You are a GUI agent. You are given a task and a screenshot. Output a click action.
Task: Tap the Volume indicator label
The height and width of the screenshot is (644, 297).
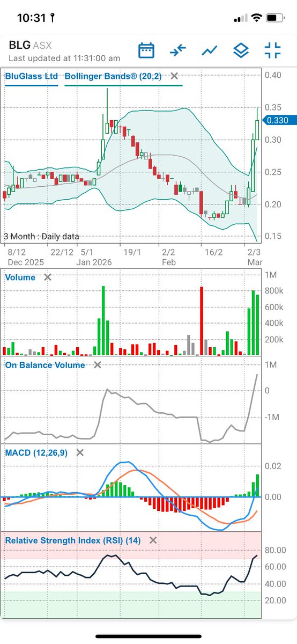(20, 277)
